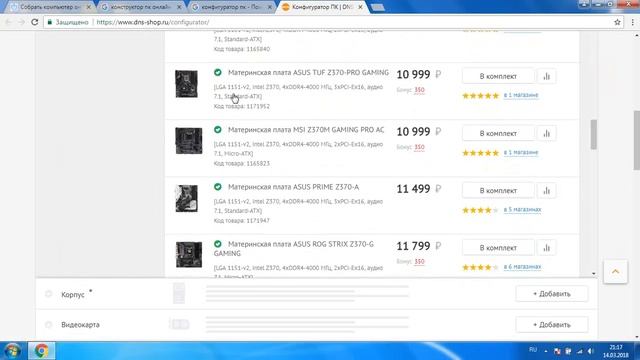Open 'в 5 магазинах' link for ASUS PRIME Z370-A

(x=522, y=209)
